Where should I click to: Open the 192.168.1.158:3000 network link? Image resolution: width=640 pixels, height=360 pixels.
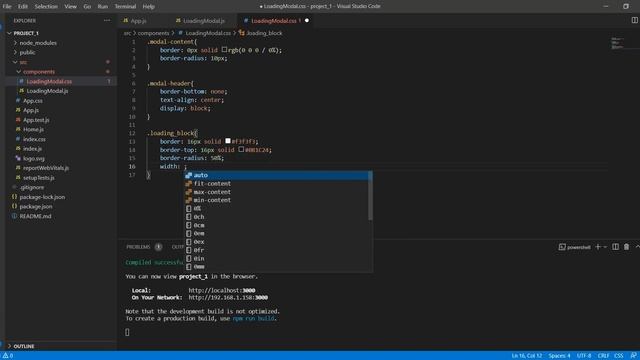pyautogui.click(x=228, y=298)
